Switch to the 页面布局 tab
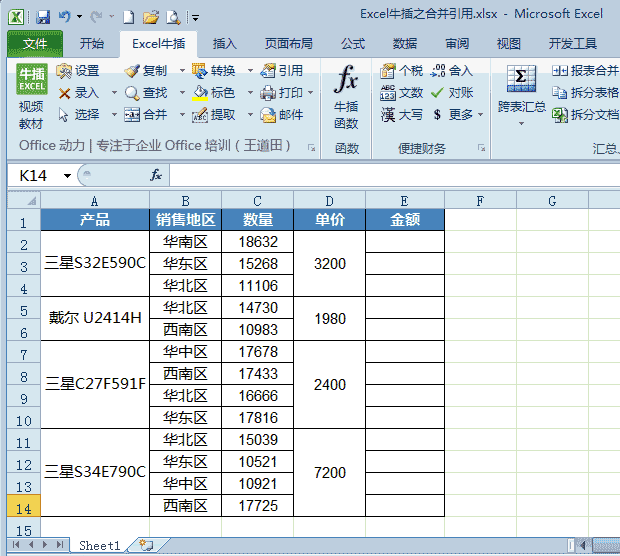This screenshot has height=556, width=620. click(289, 44)
